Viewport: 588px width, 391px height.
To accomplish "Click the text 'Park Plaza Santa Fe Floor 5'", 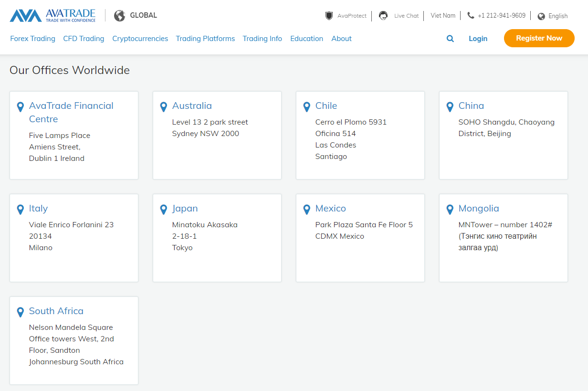I will point(364,225).
